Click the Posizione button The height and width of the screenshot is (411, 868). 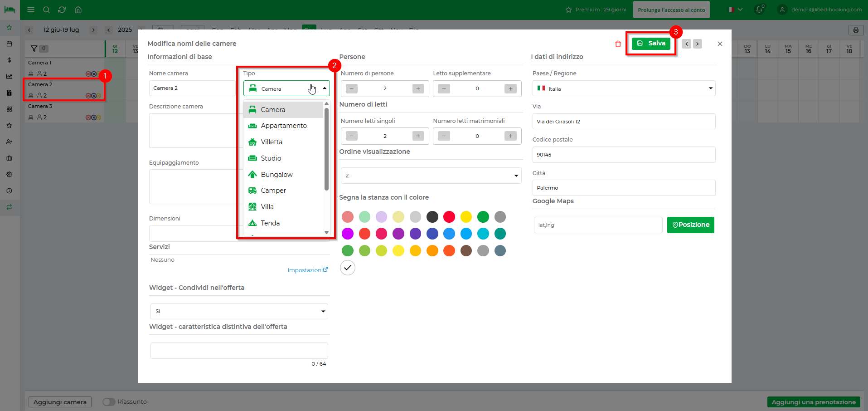pyautogui.click(x=691, y=225)
